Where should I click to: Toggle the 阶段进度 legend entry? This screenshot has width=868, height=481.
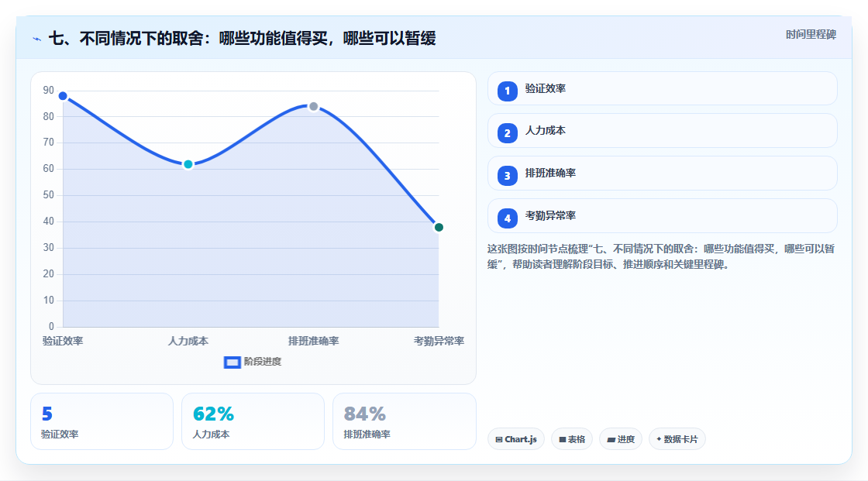tap(253, 362)
